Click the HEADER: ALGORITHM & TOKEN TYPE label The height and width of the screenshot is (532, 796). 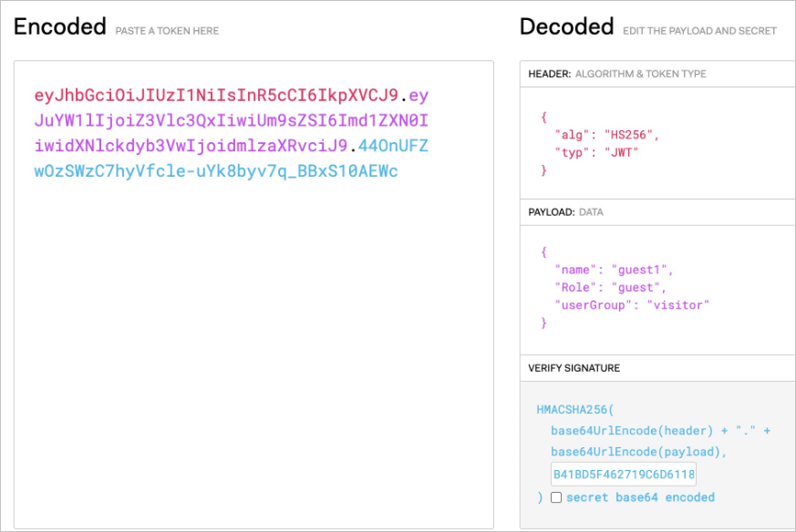tap(616, 74)
